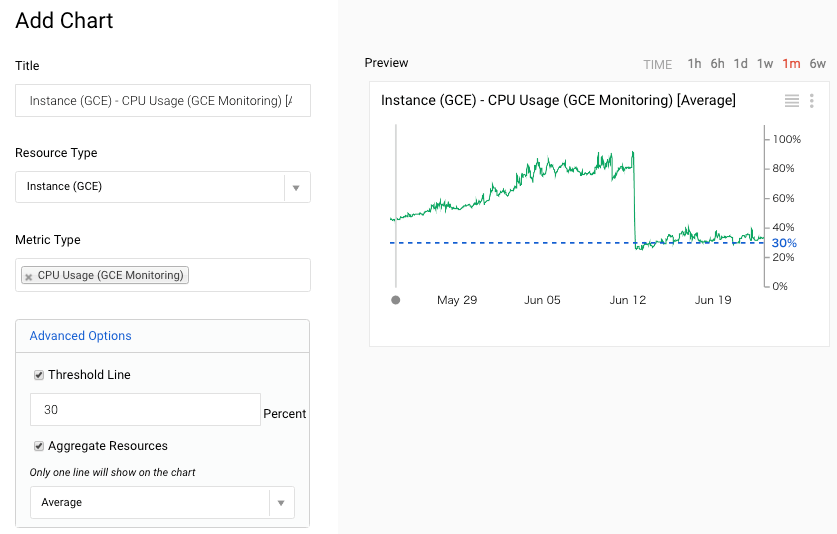Click the green CPU usage line peak

pyautogui.click(x=633, y=152)
